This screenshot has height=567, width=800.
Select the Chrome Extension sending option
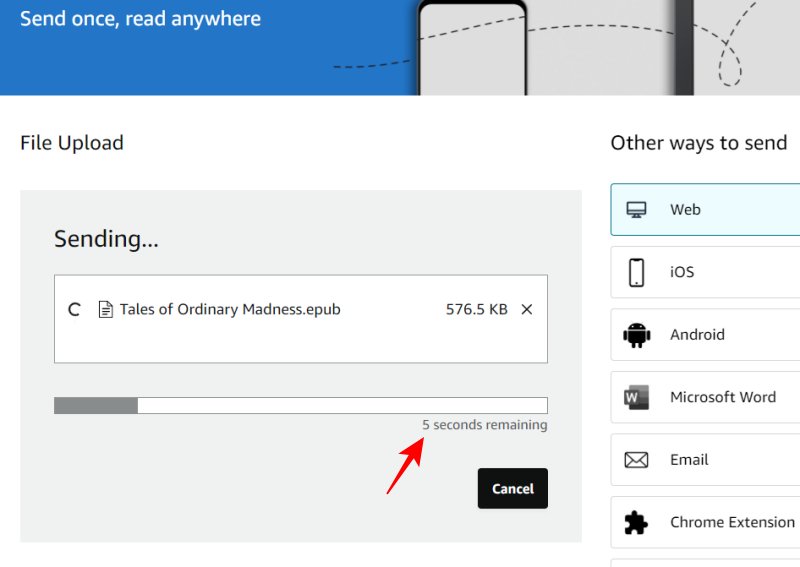click(x=705, y=522)
